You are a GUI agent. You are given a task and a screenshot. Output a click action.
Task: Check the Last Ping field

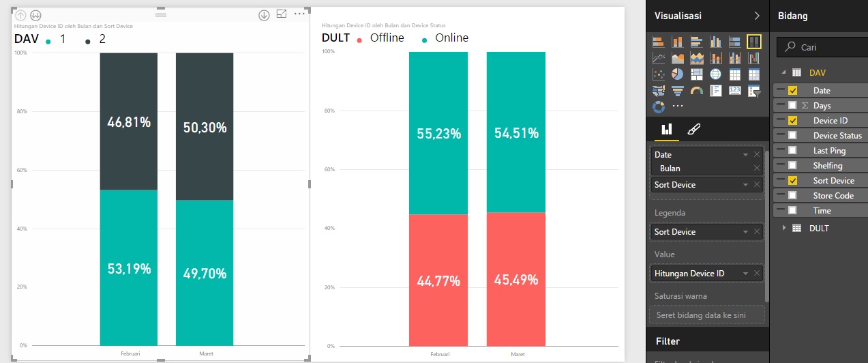[x=792, y=151]
